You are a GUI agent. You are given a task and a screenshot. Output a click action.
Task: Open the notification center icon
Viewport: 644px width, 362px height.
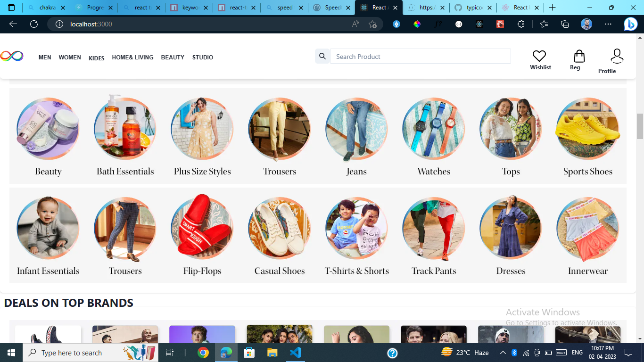tap(628, 353)
